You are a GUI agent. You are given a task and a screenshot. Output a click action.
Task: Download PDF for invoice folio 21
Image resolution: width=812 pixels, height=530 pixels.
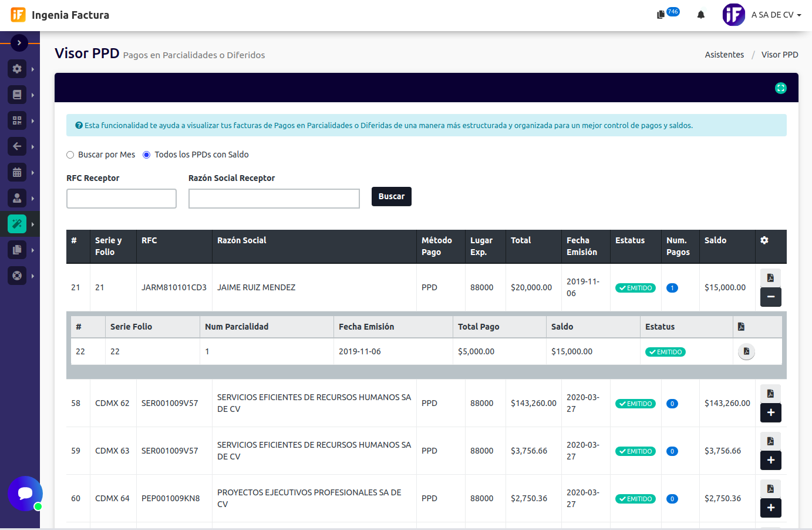(770, 278)
